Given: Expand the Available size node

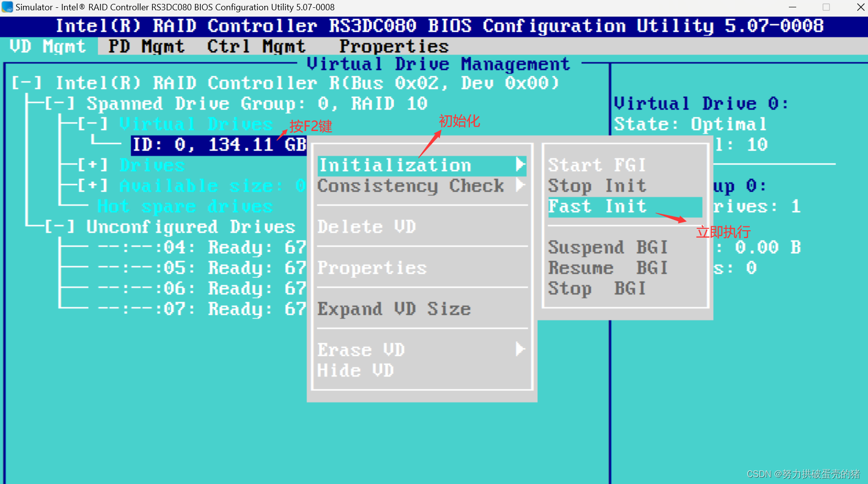Looking at the screenshot, I should (93, 186).
